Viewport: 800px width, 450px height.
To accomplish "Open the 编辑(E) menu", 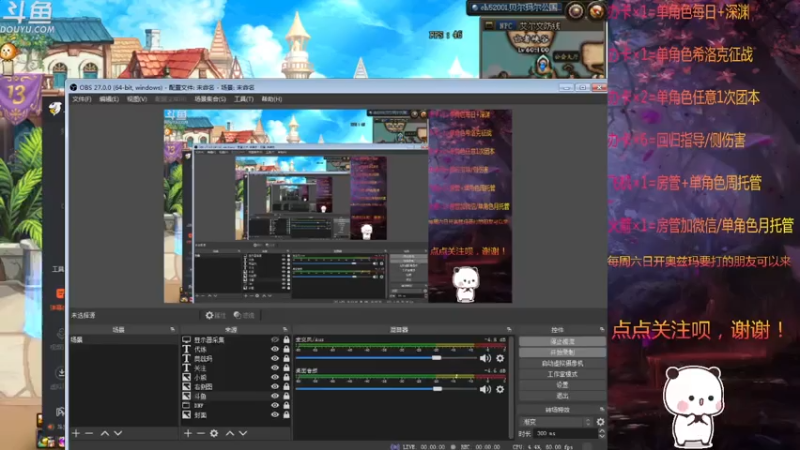I will (x=109, y=99).
